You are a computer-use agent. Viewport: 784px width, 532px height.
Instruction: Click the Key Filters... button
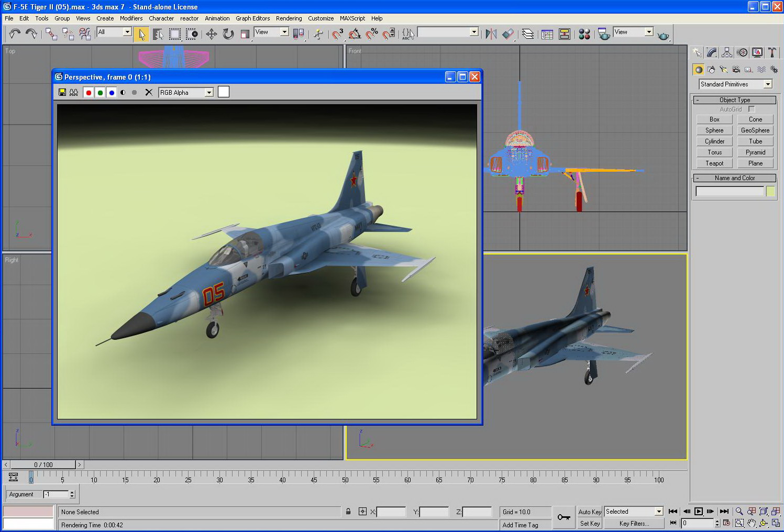634,524
